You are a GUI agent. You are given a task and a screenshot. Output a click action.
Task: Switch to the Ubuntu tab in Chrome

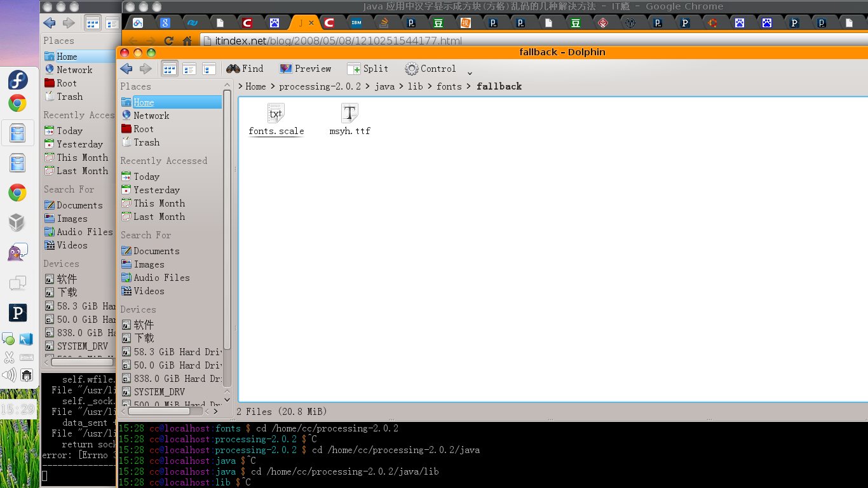[712, 24]
